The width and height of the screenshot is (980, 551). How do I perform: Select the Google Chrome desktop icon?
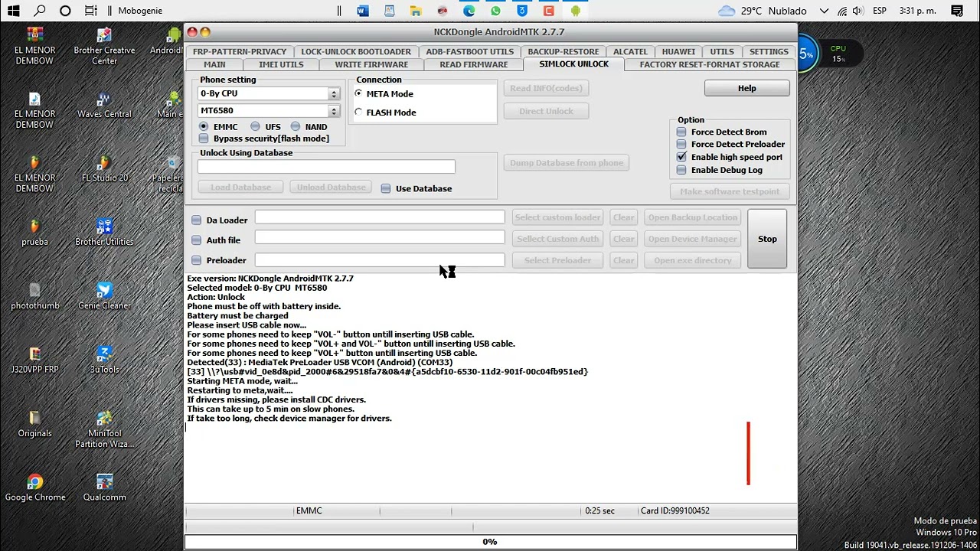coord(34,487)
